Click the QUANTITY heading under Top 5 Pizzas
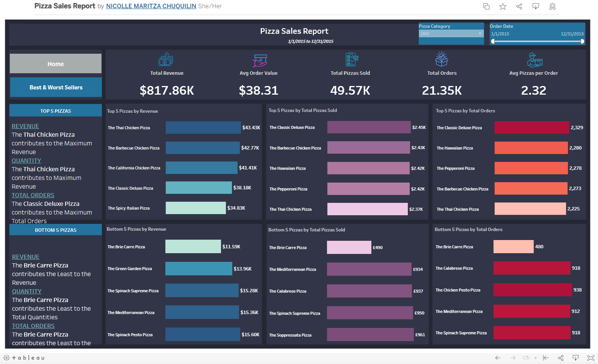This screenshot has width=598, height=364. 26,161
